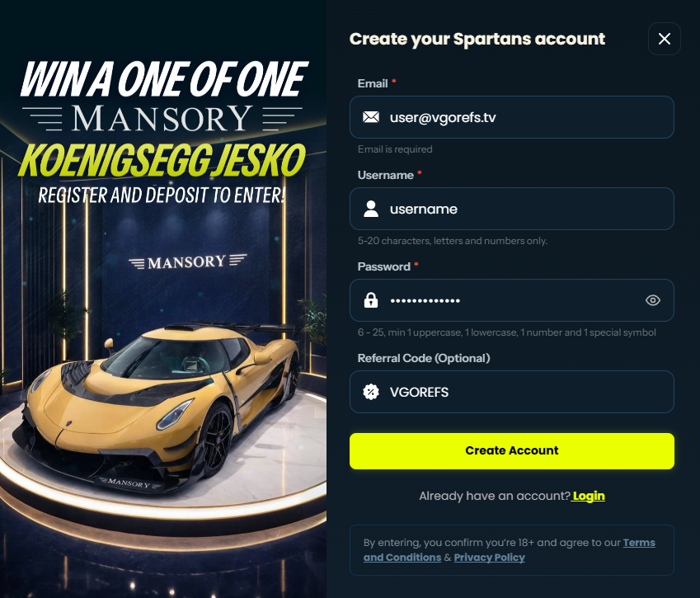Close the Spartans account creation dialog

(x=664, y=39)
